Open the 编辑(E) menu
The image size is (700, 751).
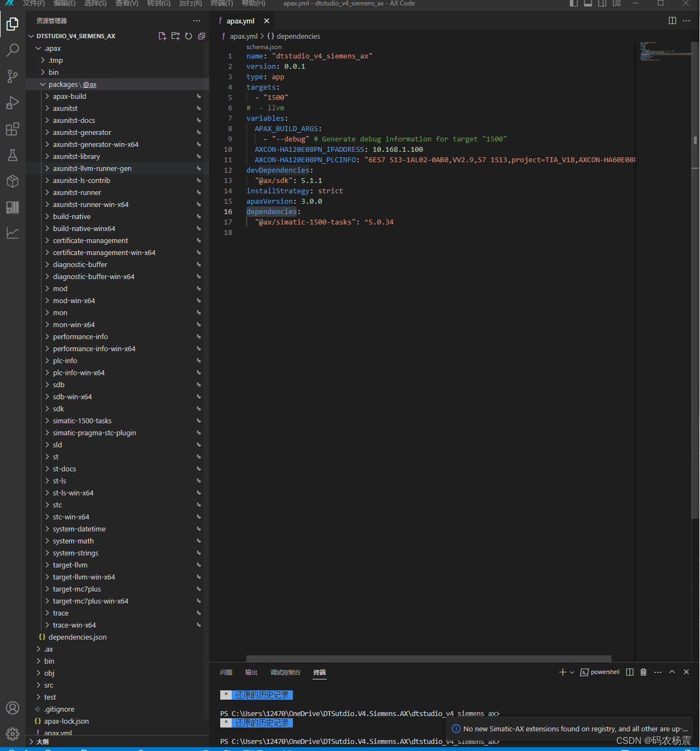pyautogui.click(x=64, y=3)
